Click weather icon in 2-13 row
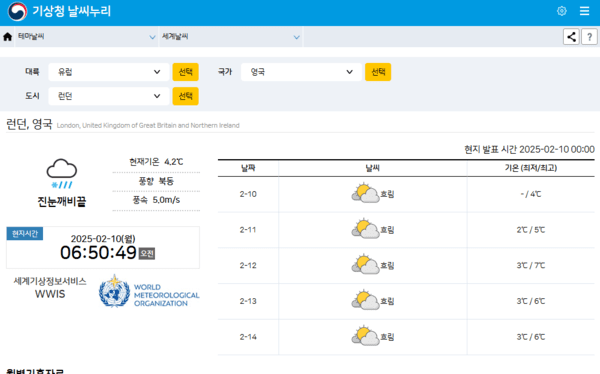Screen dimensions: 600x374 (365, 301)
